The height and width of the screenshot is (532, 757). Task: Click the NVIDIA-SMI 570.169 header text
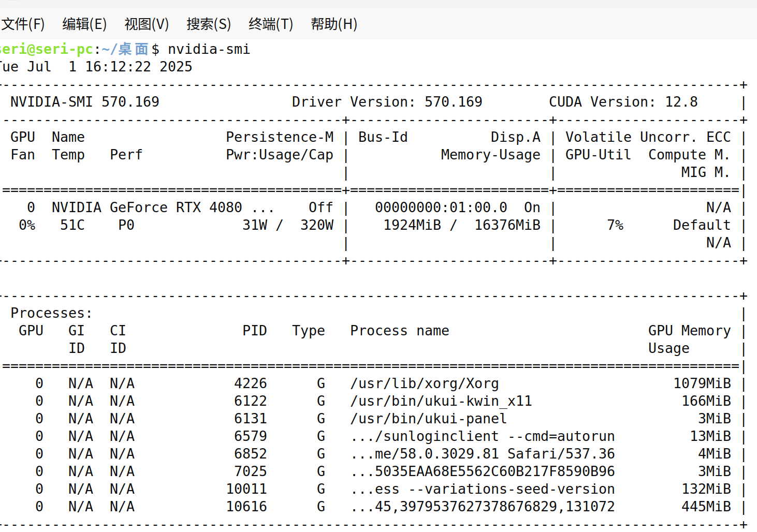(x=85, y=102)
